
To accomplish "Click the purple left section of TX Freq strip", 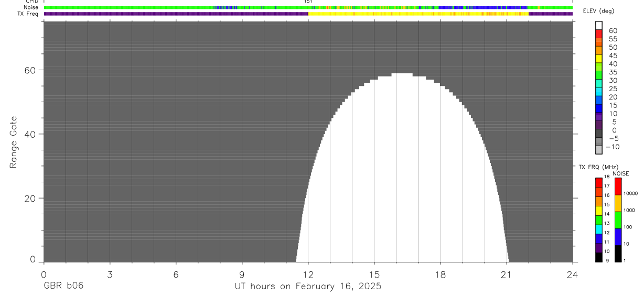I will coord(176,14).
